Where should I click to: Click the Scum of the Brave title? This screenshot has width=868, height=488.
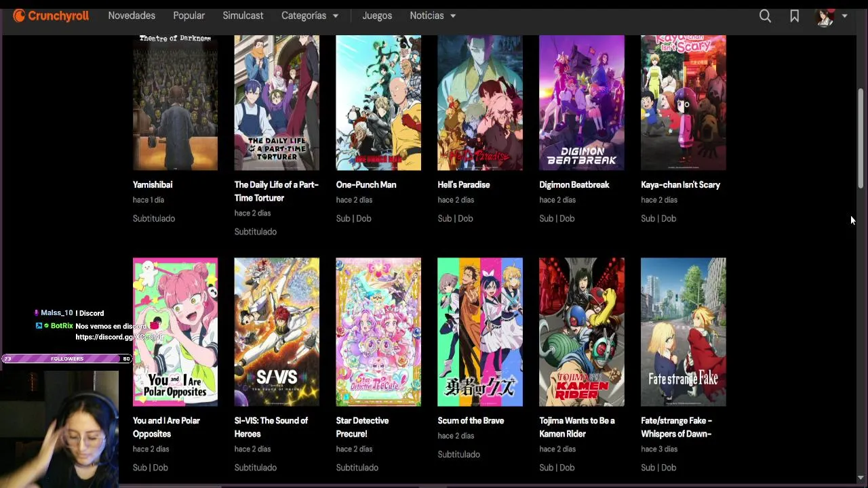coord(471,420)
